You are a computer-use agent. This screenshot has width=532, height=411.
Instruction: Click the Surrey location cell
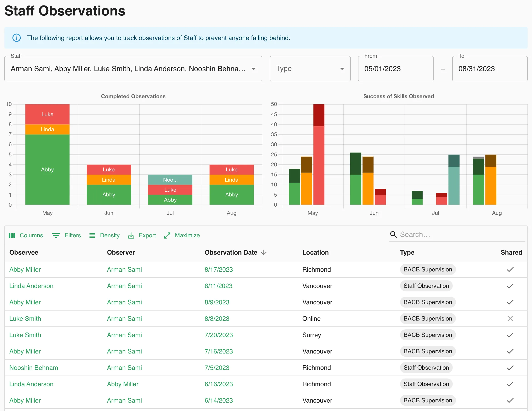click(312, 335)
